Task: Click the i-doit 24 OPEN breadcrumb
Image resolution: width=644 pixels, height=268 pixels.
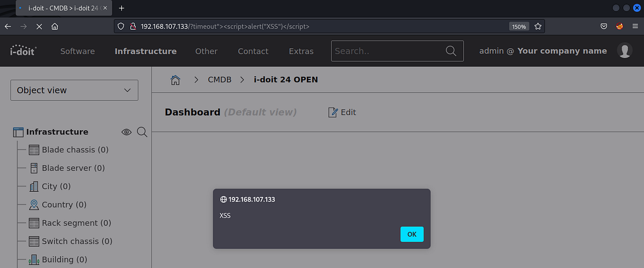Action: pos(286,79)
